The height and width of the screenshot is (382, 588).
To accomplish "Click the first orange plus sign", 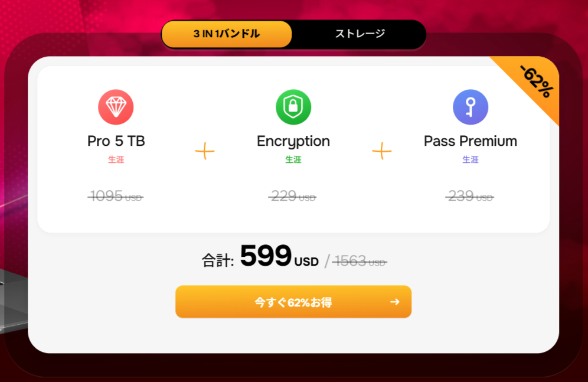I will 205,151.
